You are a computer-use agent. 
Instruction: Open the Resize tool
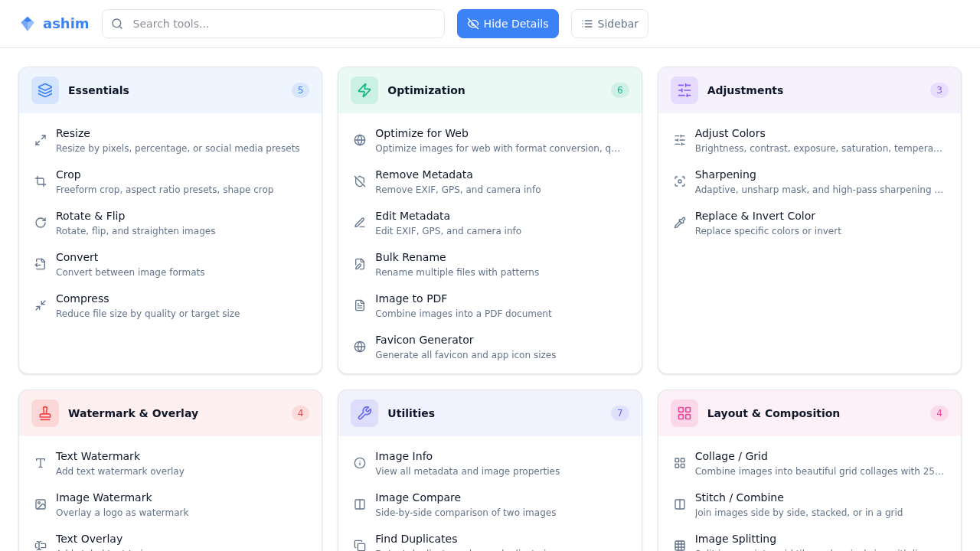[171, 140]
